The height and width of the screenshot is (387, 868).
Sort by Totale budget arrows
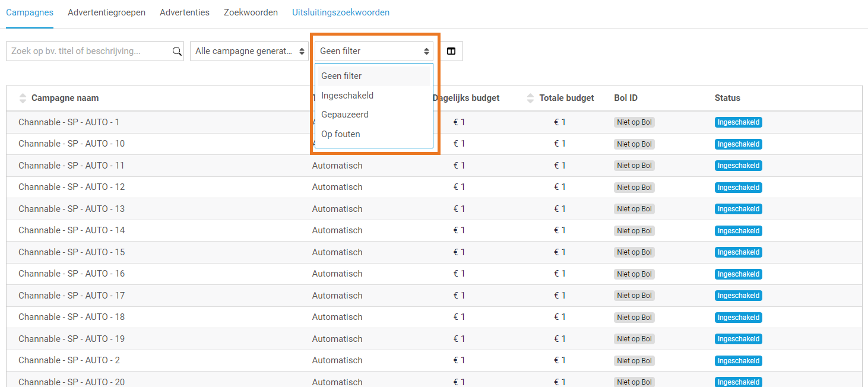coord(531,98)
